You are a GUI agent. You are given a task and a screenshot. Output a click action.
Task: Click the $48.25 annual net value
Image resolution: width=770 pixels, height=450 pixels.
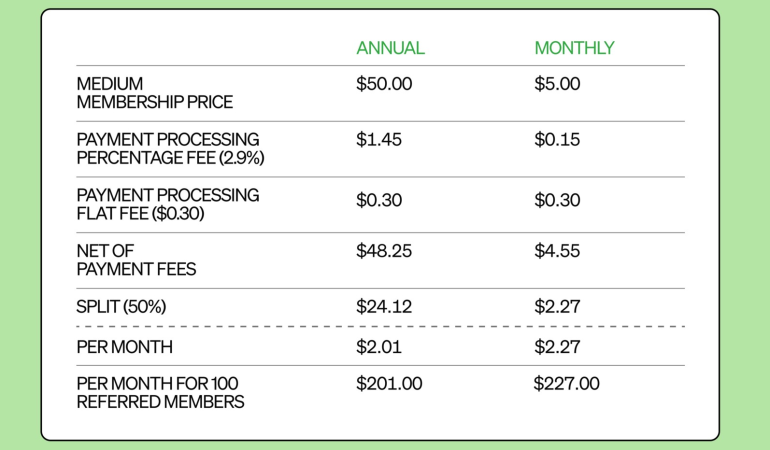tap(384, 251)
